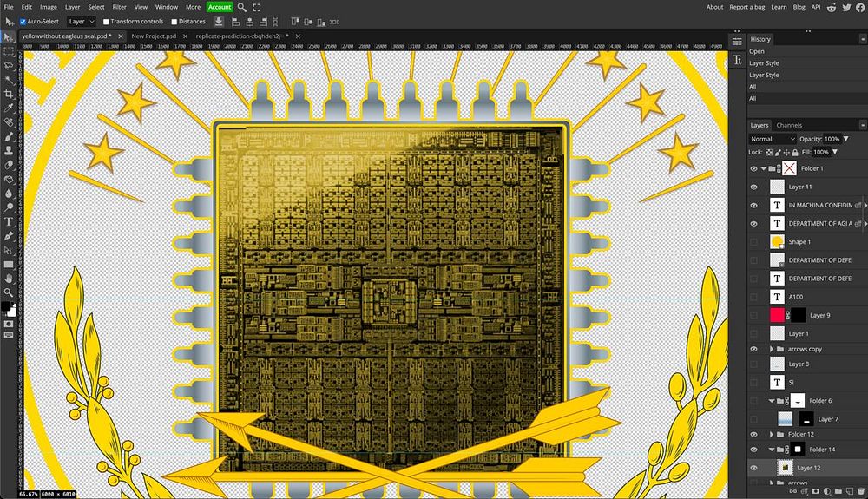
Task: Switch to the Channels tab
Action: pyautogui.click(x=789, y=125)
